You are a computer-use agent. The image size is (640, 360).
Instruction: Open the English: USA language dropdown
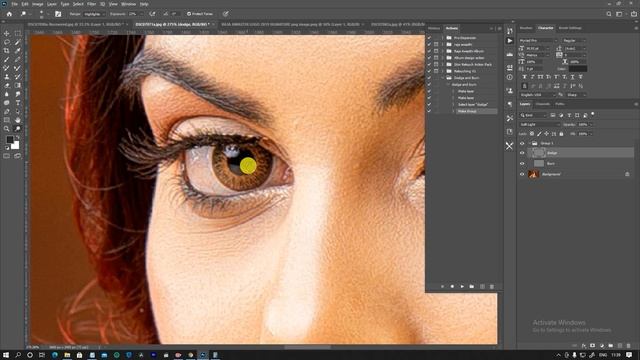click(x=537, y=95)
